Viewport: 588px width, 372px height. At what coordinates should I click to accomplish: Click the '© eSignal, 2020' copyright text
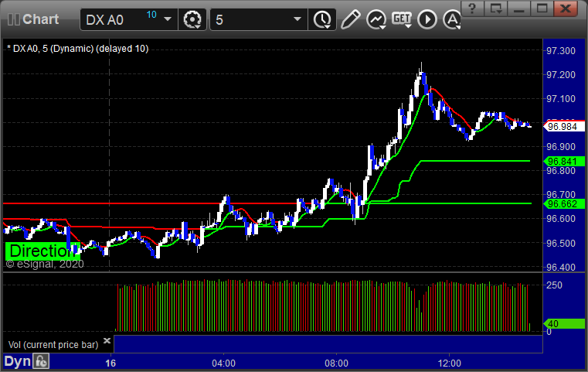tap(45, 264)
